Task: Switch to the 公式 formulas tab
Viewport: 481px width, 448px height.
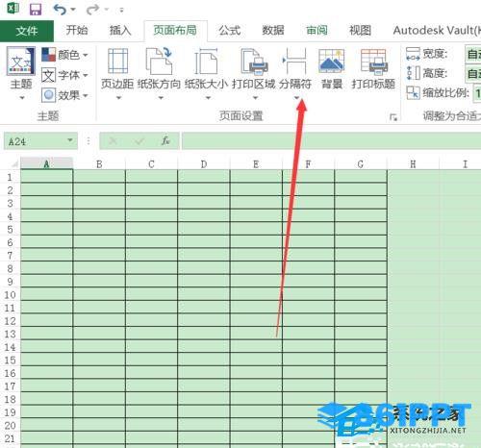Action: pos(230,31)
